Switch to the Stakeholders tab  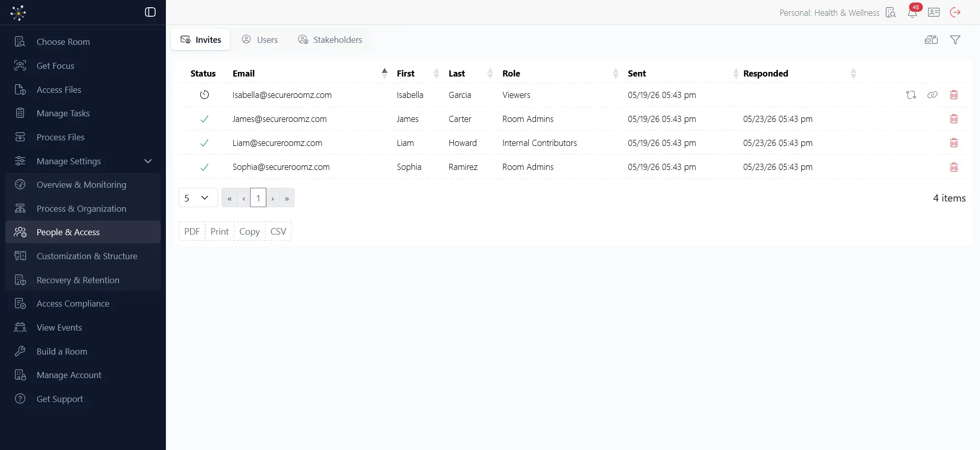click(330, 40)
